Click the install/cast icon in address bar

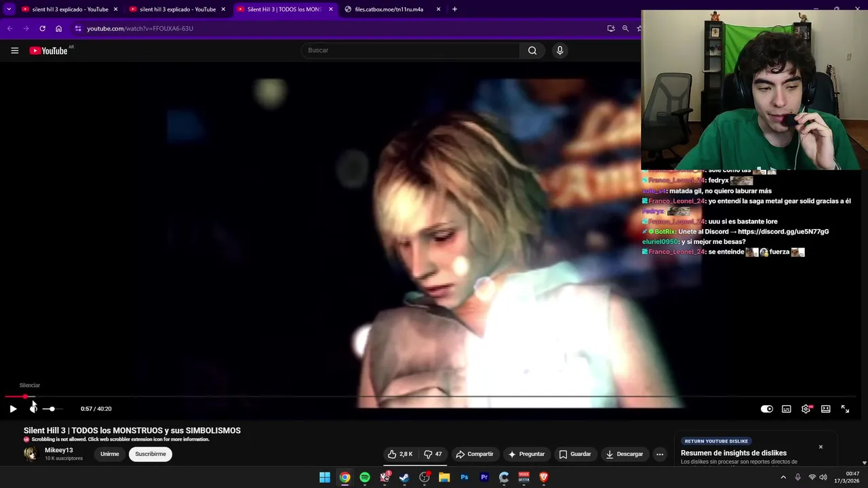611,28
